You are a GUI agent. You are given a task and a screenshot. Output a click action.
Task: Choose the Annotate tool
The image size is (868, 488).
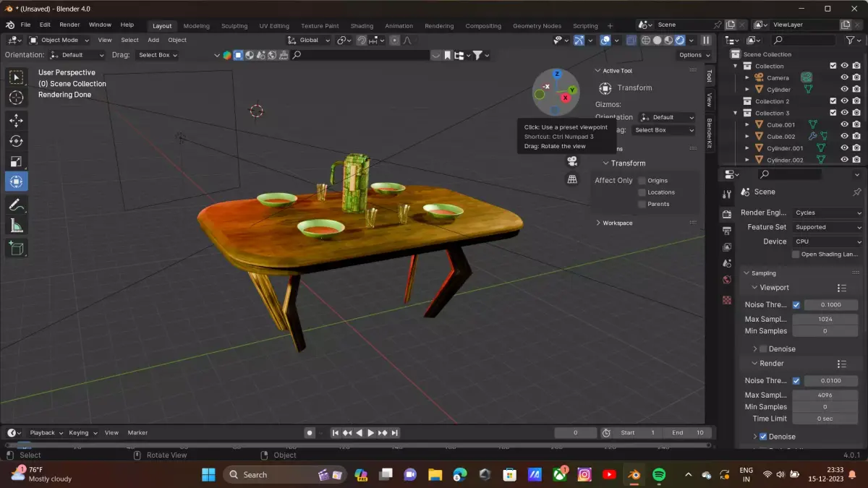click(x=16, y=203)
